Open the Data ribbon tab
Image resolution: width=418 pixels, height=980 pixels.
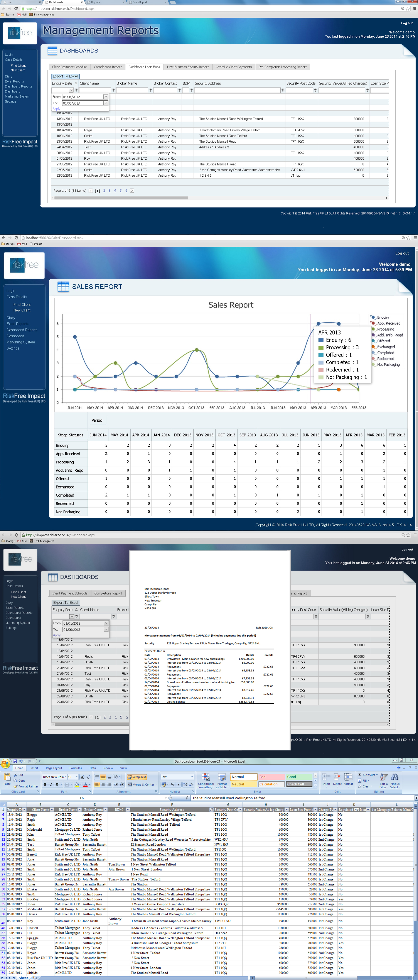(x=93, y=768)
